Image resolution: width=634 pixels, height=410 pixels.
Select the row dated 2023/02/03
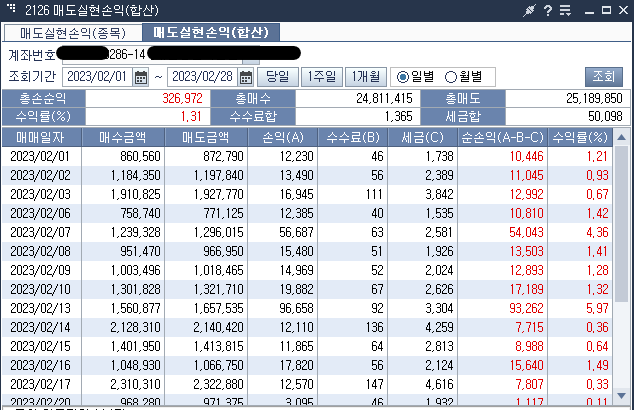point(307,194)
